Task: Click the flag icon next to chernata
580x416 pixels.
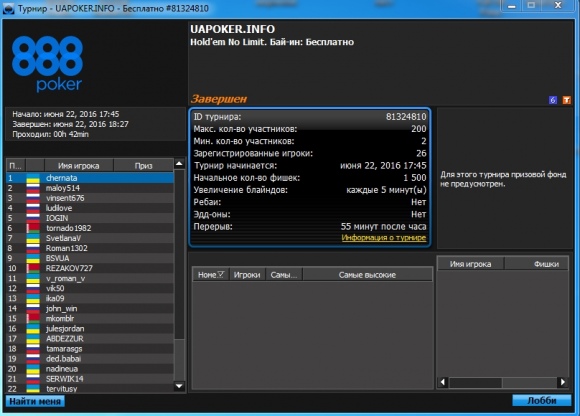Action: (33, 178)
